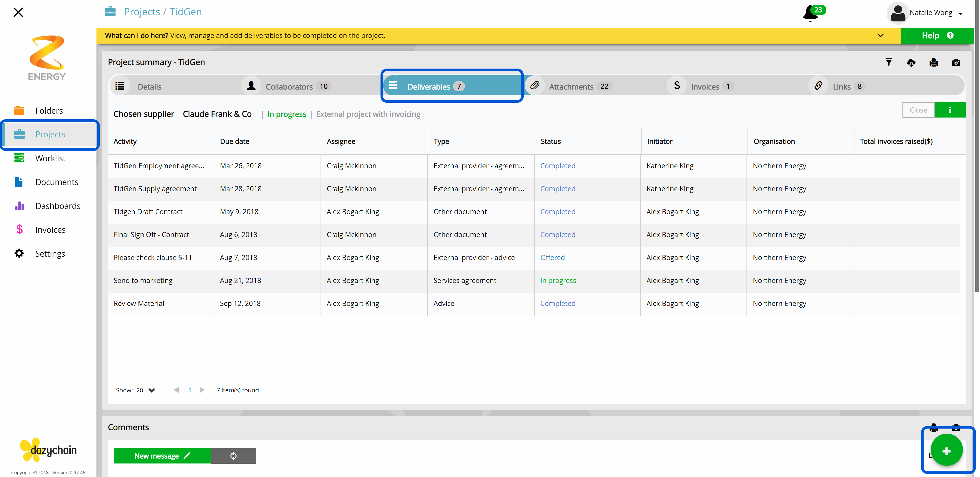Click the filter funnel icon
Screen dimensions: 980x477
tap(889, 62)
